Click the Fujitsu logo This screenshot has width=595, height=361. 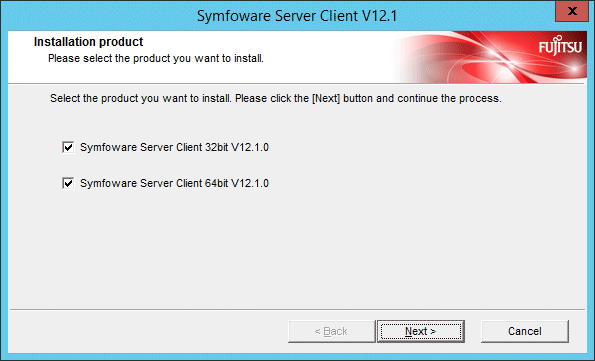[x=560, y=46]
